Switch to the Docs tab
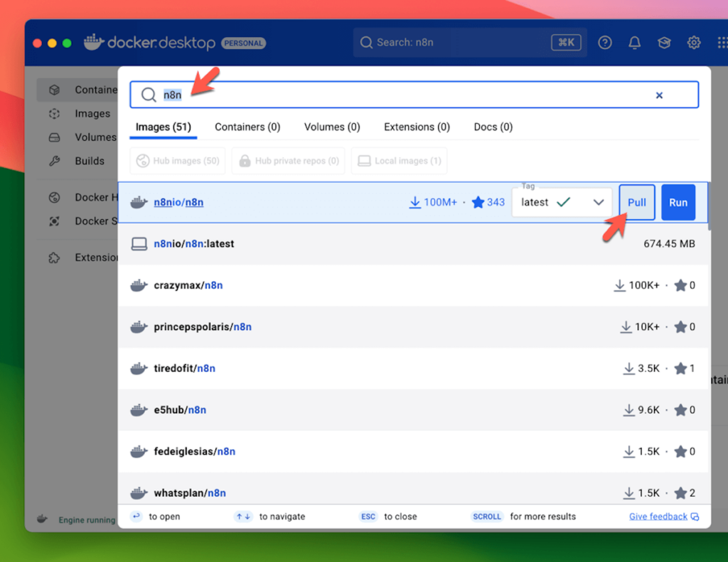The height and width of the screenshot is (562, 728). (493, 127)
